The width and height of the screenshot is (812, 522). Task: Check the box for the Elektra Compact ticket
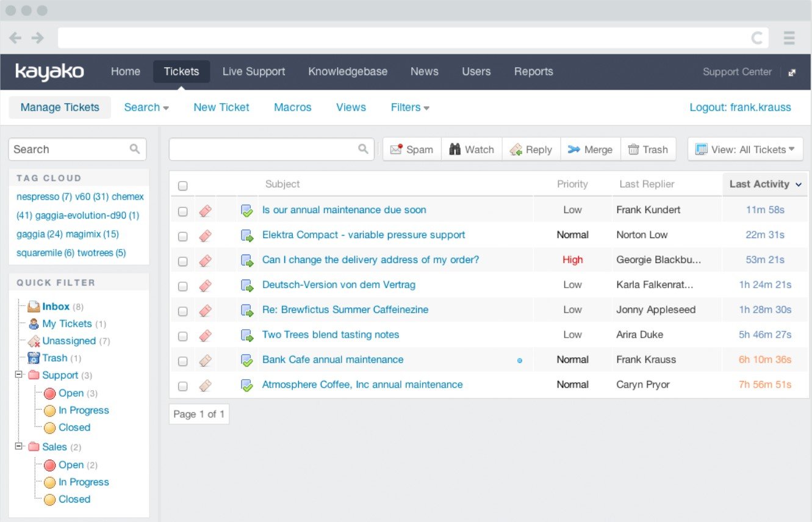(x=182, y=236)
